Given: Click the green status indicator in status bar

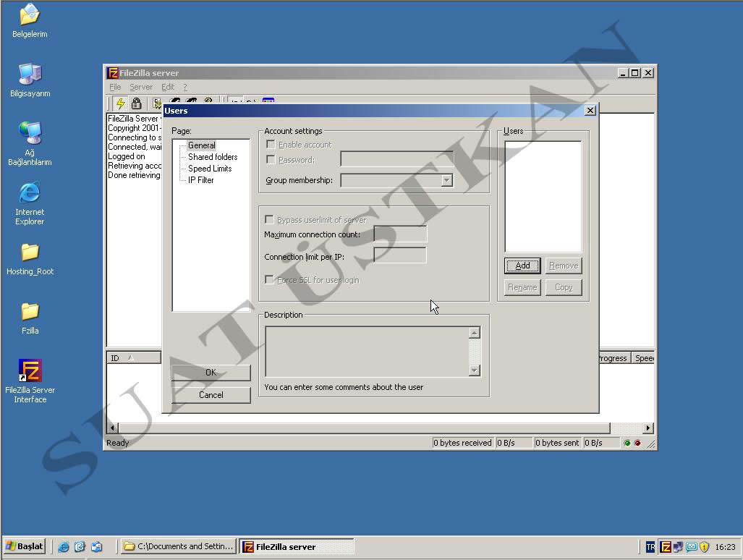Looking at the screenshot, I should 627,443.
